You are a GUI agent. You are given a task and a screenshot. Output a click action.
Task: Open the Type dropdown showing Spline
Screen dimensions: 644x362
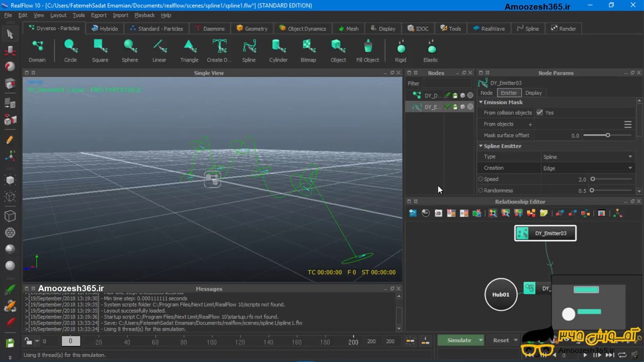[587, 157]
